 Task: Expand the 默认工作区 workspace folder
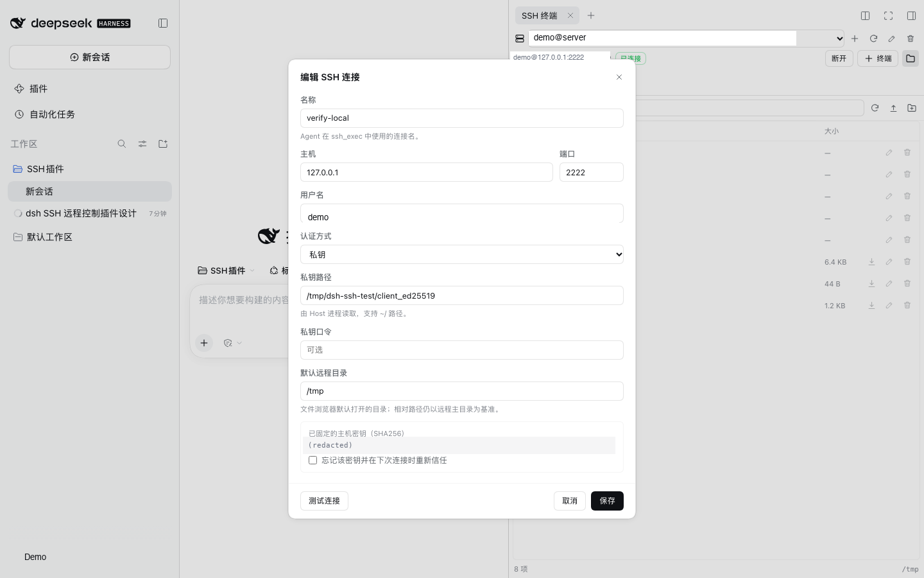(90, 237)
